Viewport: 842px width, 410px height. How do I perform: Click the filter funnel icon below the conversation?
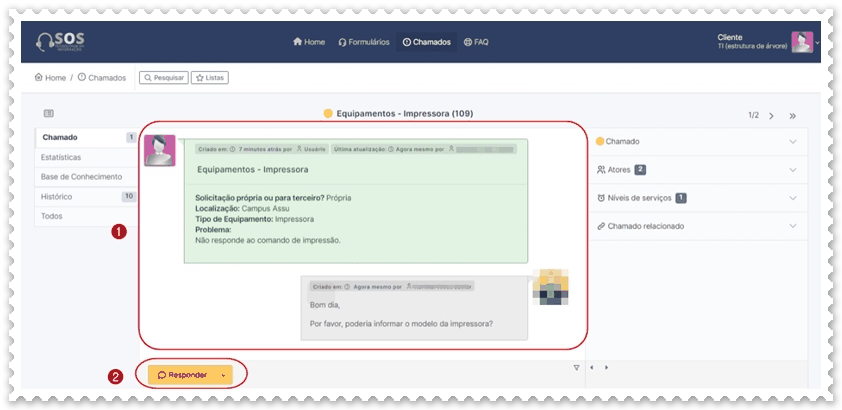(576, 367)
